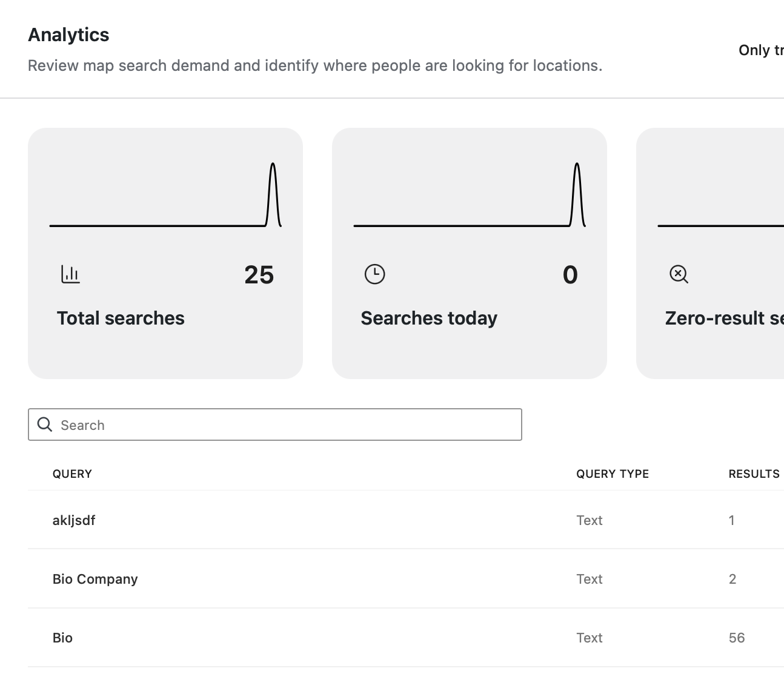Sort by the RESULTS column header

point(754,474)
